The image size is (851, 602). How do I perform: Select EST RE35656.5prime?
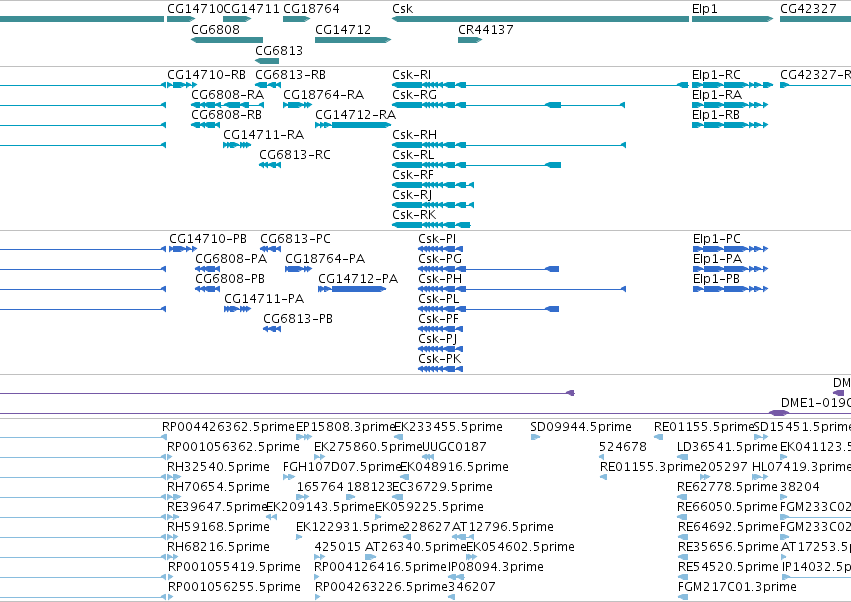coord(728,547)
